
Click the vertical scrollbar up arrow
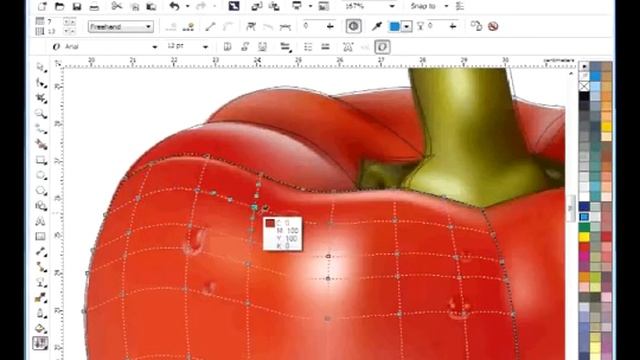pos(571,74)
